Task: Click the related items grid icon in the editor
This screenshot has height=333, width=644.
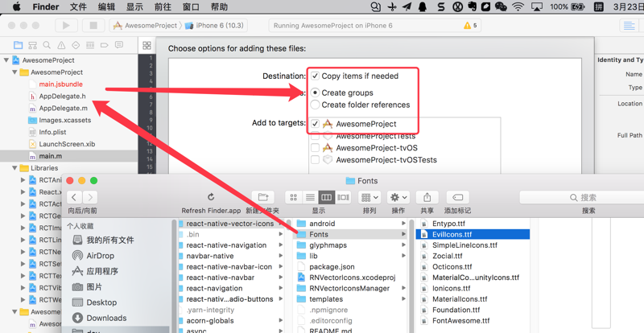Action: [147, 46]
